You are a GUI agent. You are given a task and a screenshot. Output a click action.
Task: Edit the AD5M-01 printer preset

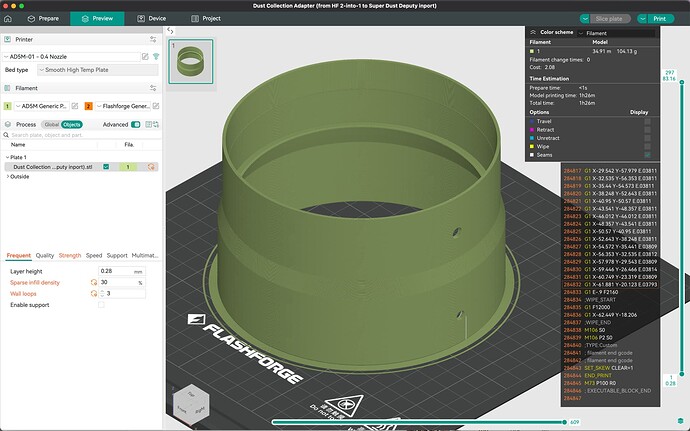pyautogui.click(x=145, y=57)
